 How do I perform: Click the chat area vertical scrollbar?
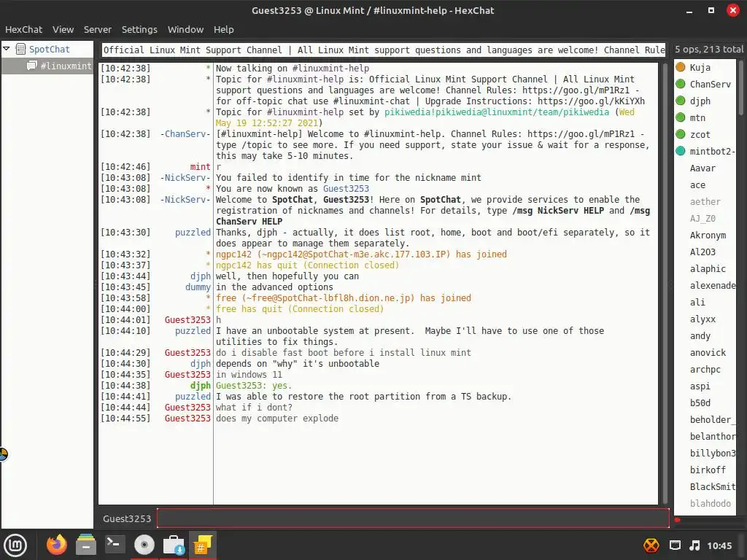click(x=665, y=283)
